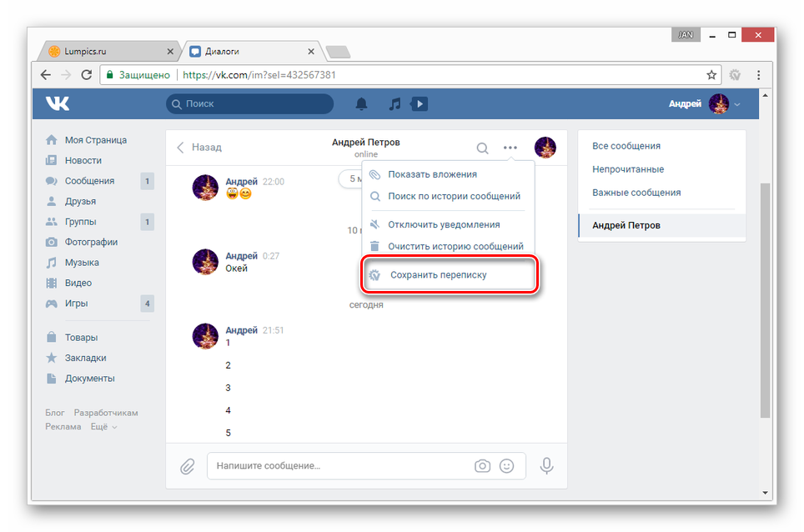
Task: Select Сохранить переписку menu item
Action: tap(438, 274)
